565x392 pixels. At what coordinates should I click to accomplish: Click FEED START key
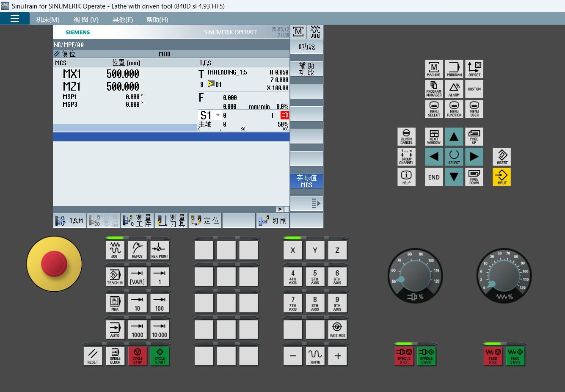tap(515, 356)
